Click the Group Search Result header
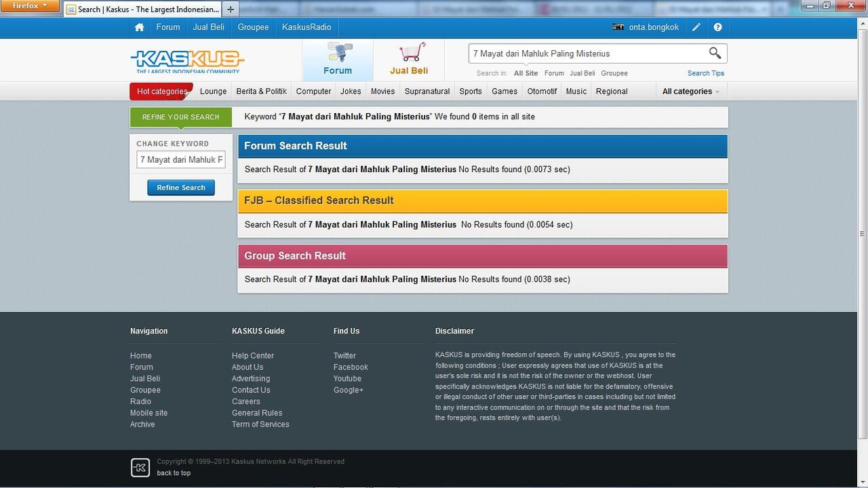 [x=483, y=256]
